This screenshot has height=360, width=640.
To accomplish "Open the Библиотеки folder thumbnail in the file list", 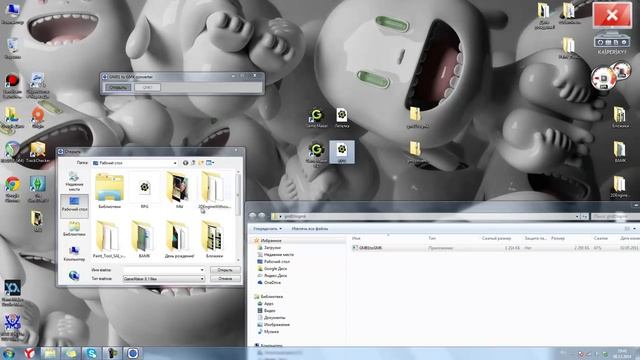I will tap(109, 191).
